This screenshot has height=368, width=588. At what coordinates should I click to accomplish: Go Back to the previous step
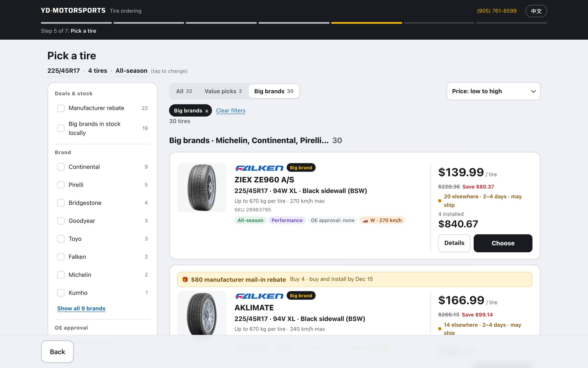[57, 352]
